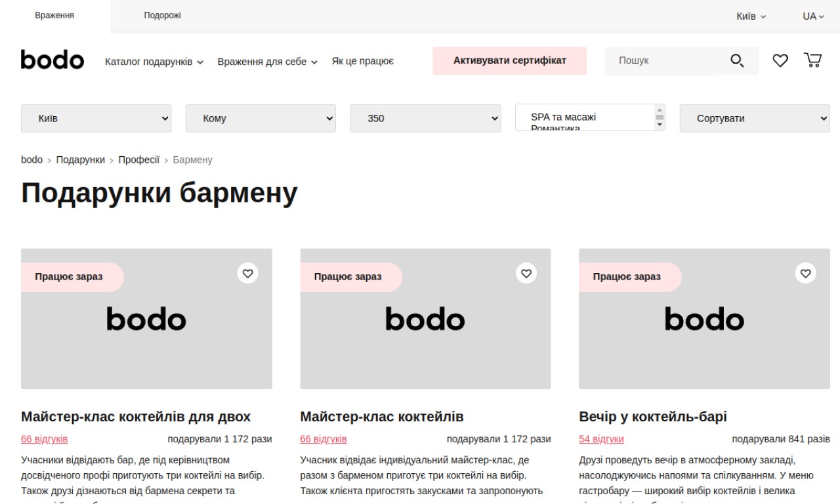Open 54 відгуки for Вечір у коктейль-барі

coord(601,439)
